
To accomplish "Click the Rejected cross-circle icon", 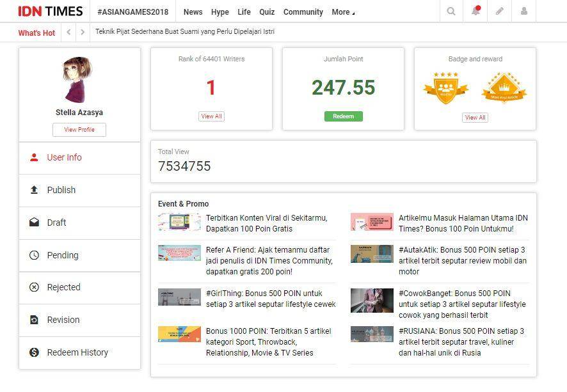I will (34, 287).
